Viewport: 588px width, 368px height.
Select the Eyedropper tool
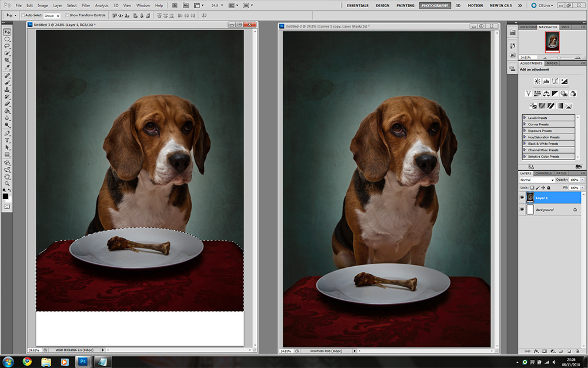[x=6, y=67]
